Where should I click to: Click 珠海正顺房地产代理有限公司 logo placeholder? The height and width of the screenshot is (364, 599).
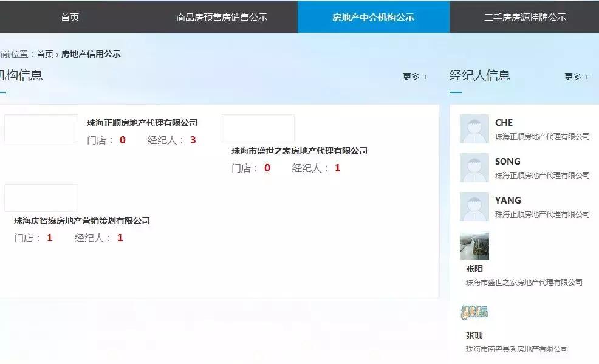pos(40,128)
